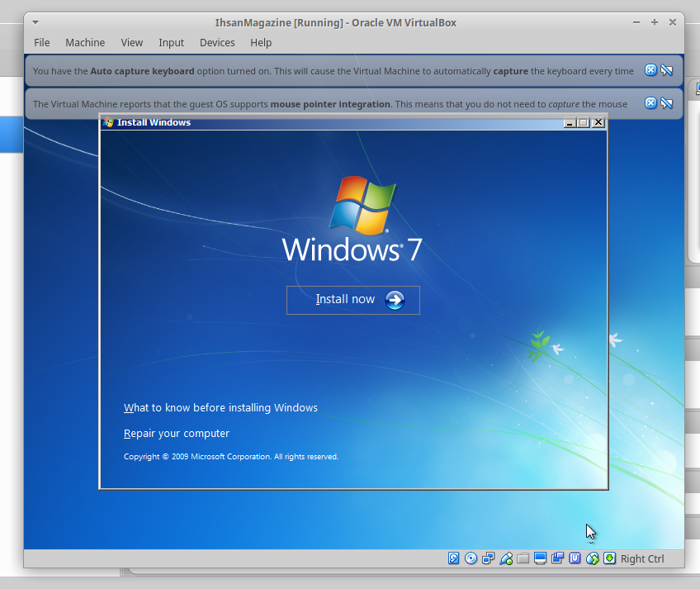Dismiss the mouse pointer integration notification
The height and width of the screenshot is (589, 700).
coord(651,103)
